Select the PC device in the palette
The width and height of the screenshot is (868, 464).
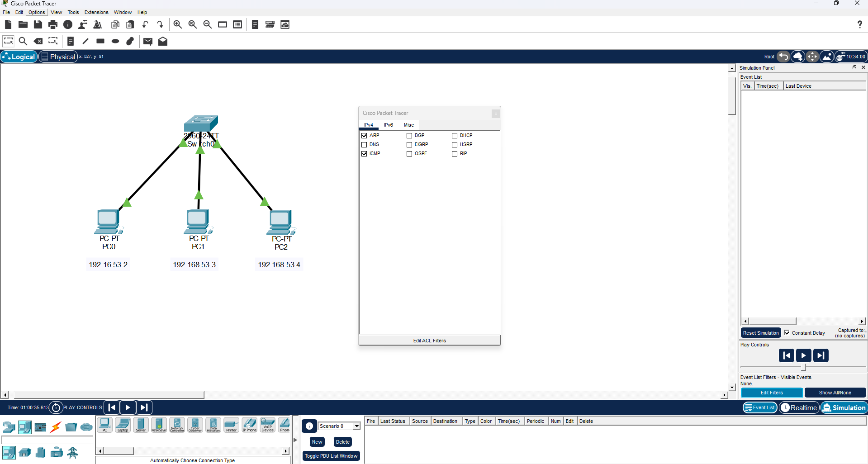pos(104,425)
